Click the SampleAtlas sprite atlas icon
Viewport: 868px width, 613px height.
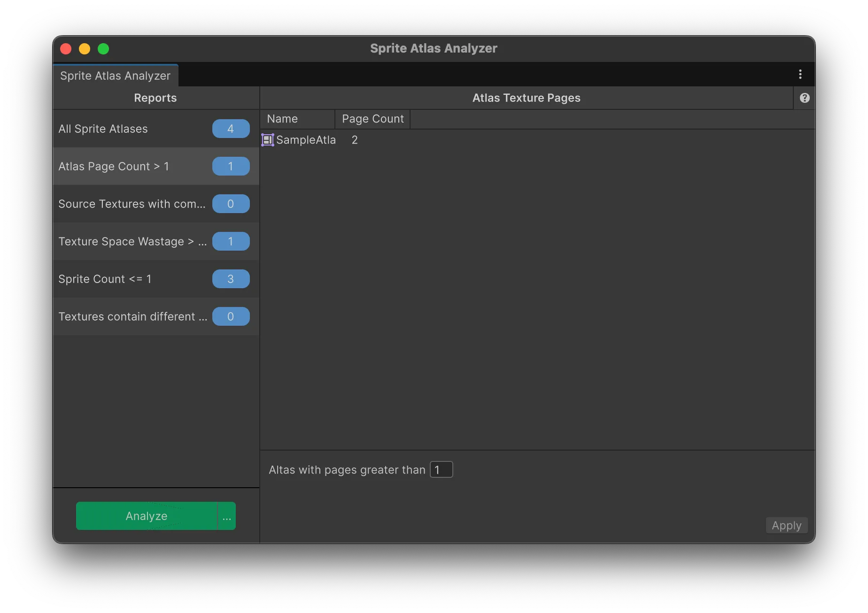[x=268, y=140]
